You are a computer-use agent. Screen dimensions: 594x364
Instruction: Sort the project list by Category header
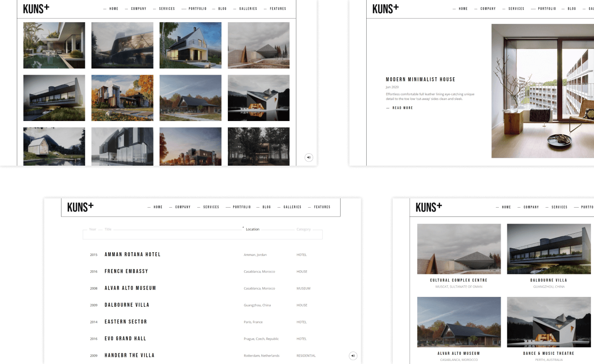click(303, 229)
